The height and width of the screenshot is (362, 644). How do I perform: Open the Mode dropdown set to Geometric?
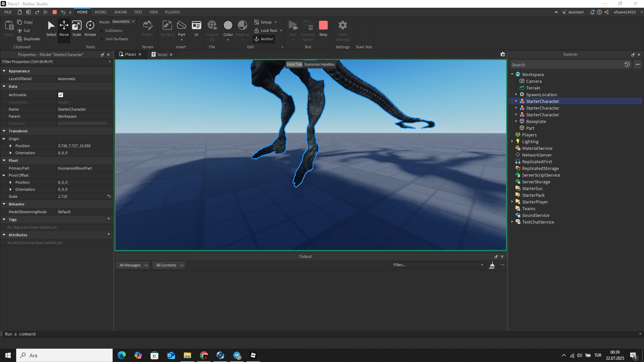[123, 21]
